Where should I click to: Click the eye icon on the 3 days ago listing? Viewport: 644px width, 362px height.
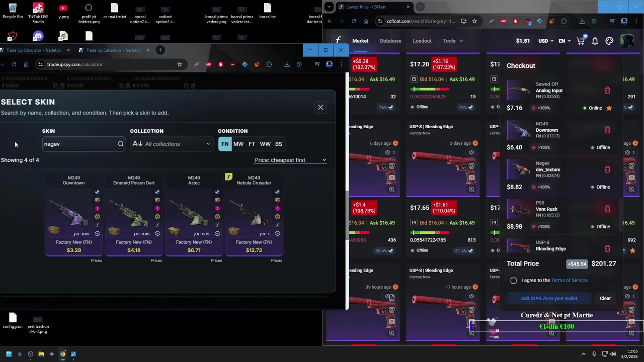tap(471, 152)
